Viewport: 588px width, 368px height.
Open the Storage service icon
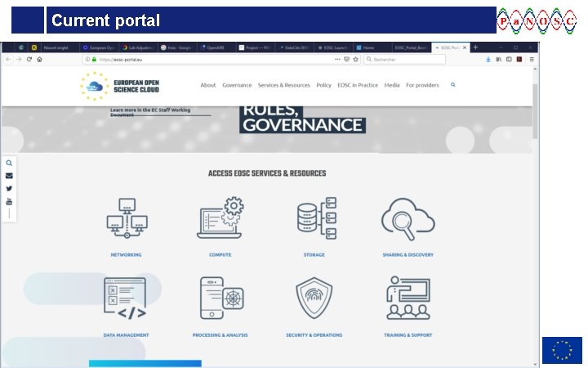[317, 218]
